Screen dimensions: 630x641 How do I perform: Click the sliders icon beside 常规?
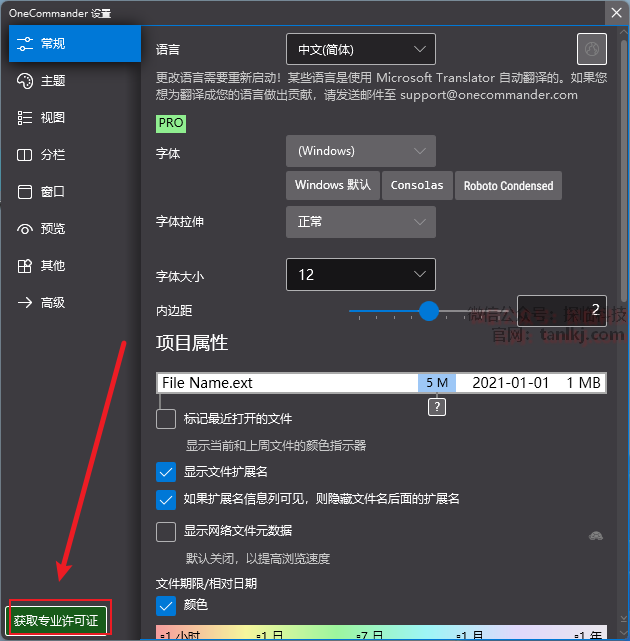(x=25, y=44)
